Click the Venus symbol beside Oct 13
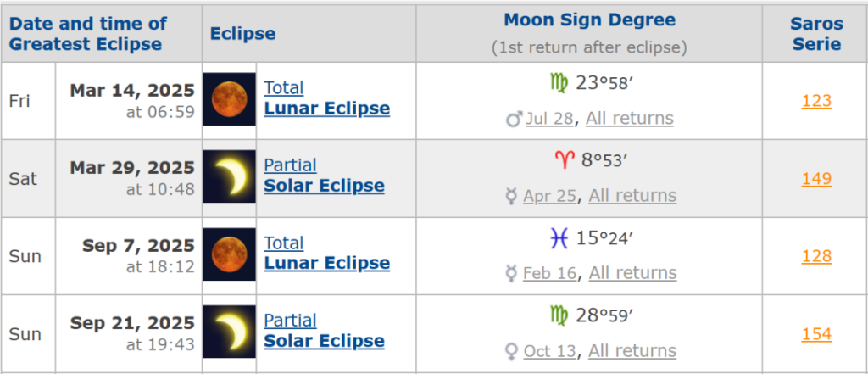 511,352
